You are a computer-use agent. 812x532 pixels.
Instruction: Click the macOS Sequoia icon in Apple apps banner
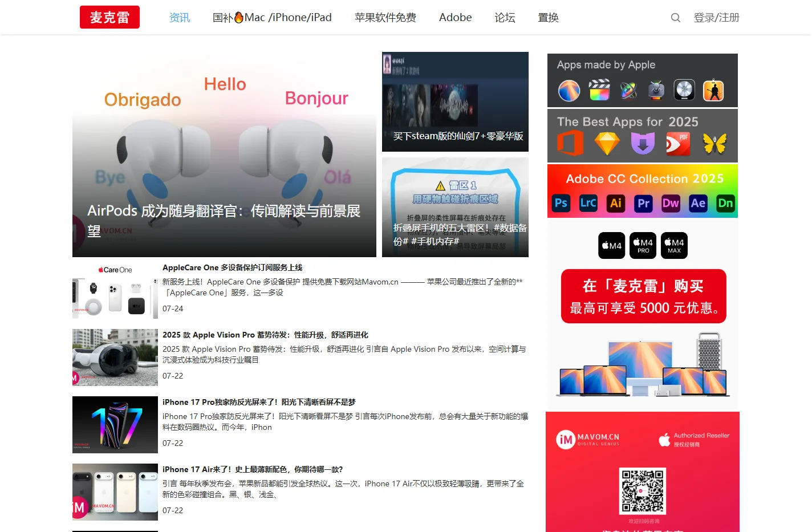tap(569, 90)
